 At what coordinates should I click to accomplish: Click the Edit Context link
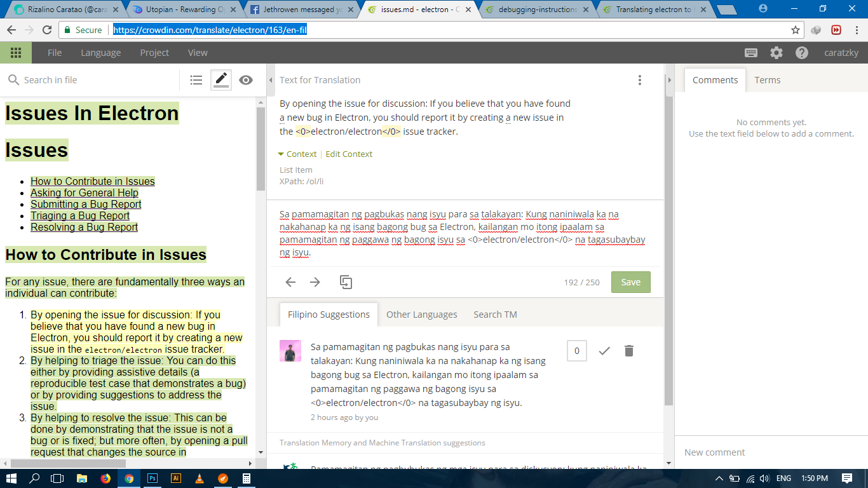tap(349, 154)
